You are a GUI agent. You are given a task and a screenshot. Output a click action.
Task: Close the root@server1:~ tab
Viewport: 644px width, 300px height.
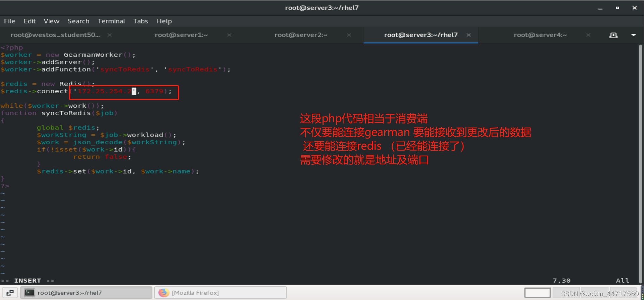[229, 35]
